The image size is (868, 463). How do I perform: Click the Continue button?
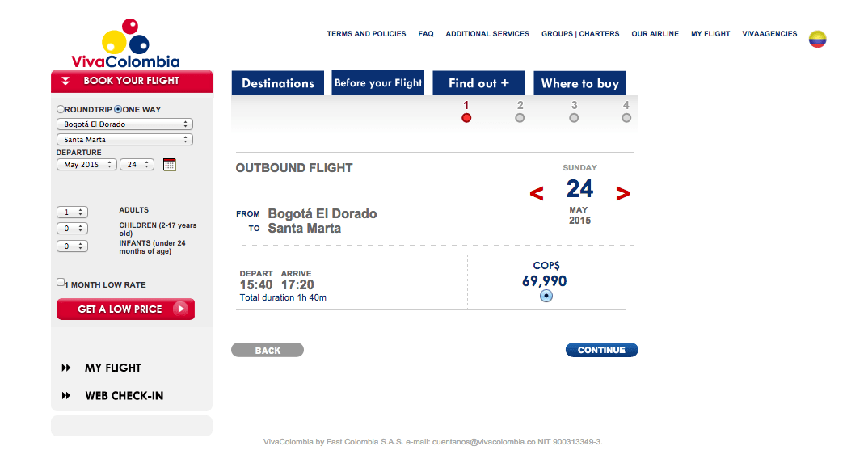pyautogui.click(x=602, y=350)
